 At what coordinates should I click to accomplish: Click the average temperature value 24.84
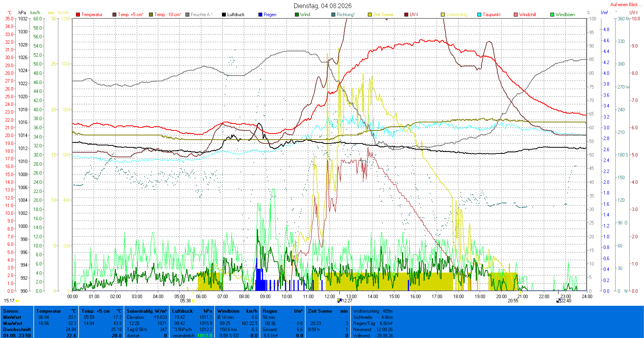[x=71, y=330]
